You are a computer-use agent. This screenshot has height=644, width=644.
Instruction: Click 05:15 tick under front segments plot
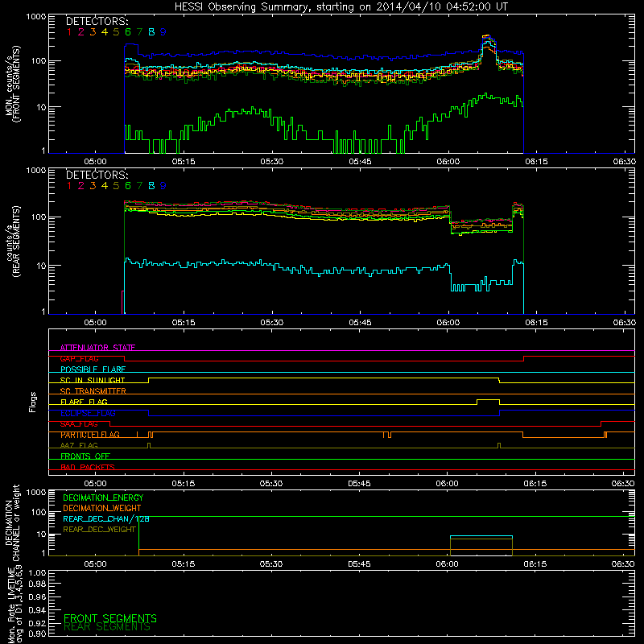(184, 162)
